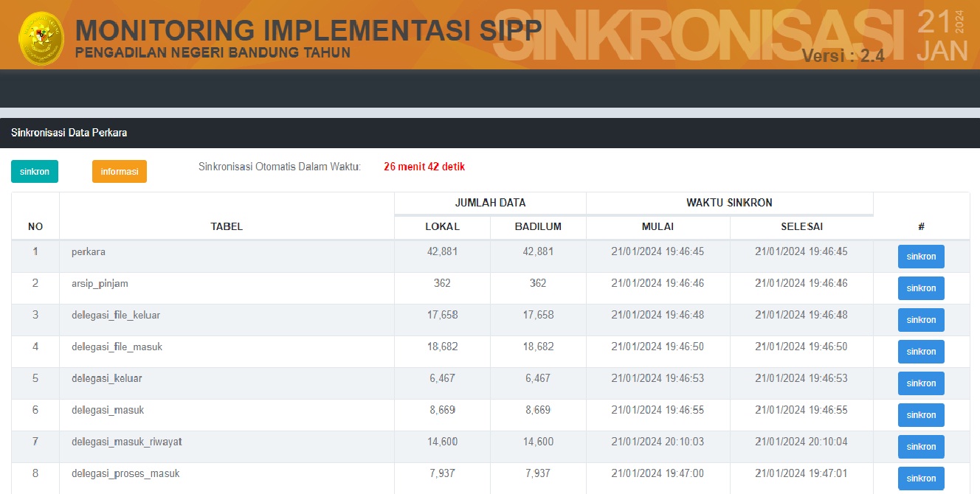This screenshot has height=494, width=980.
Task: Open the orange informasi button
Action: 120,172
